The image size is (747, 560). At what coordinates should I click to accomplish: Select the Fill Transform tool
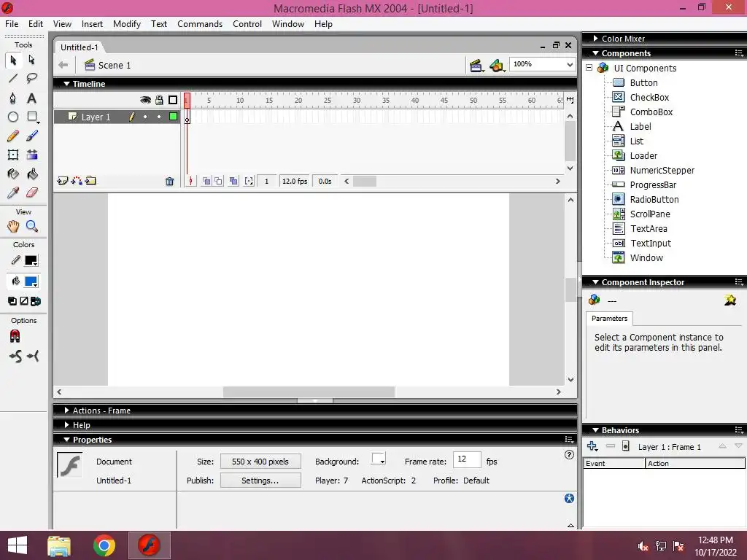click(x=32, y=155)
